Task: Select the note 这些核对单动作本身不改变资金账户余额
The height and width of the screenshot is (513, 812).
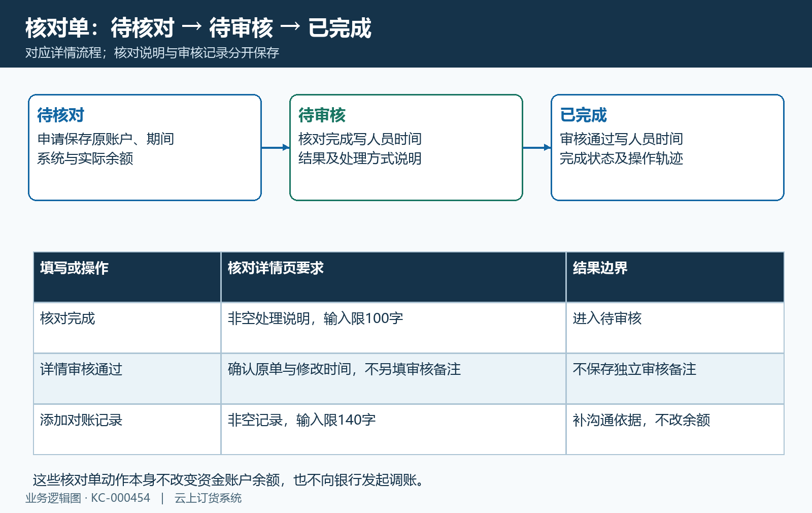Action: (156, 480)
